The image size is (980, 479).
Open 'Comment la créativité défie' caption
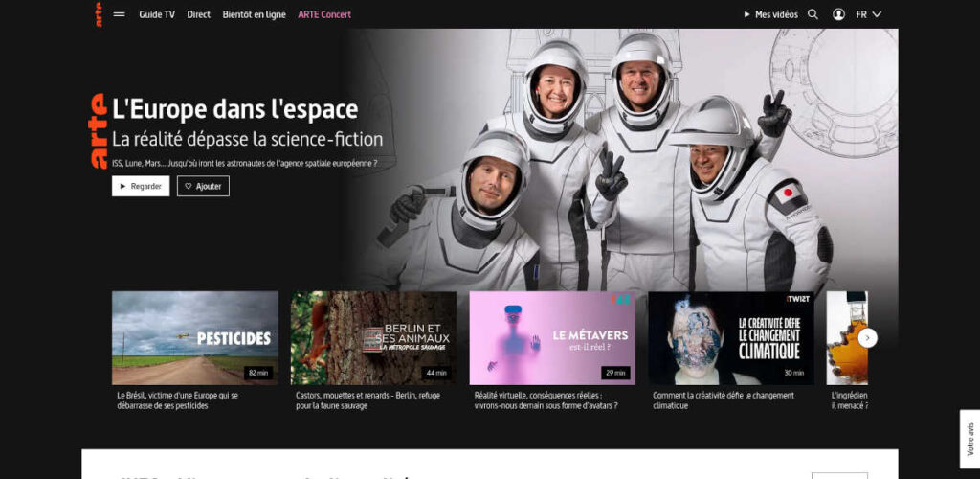[x=724, y=400]
